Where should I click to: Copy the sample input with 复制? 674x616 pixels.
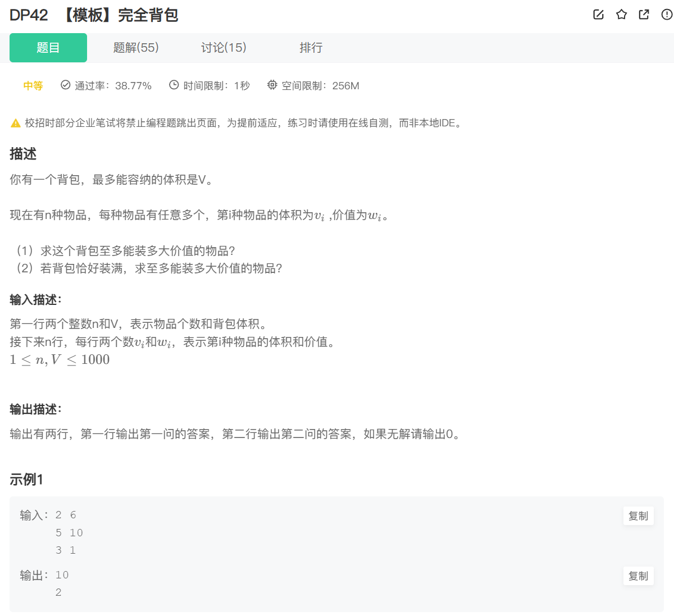[638, 515]
